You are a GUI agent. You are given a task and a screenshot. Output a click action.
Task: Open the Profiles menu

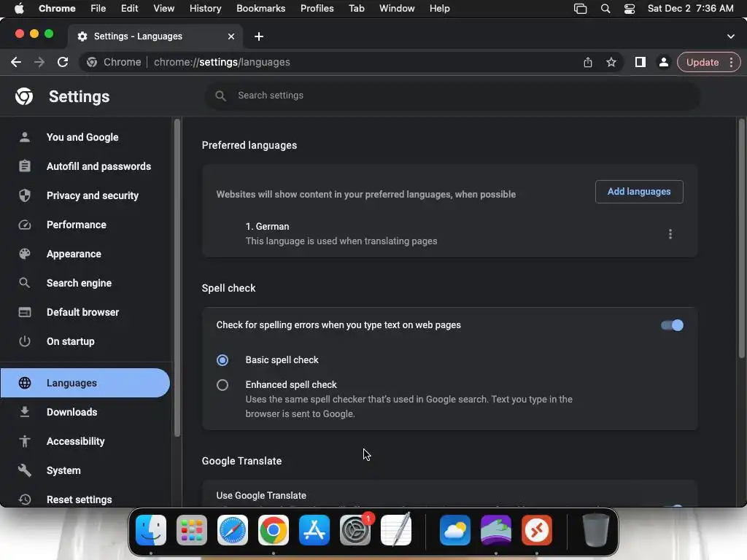tap(317, 9)
